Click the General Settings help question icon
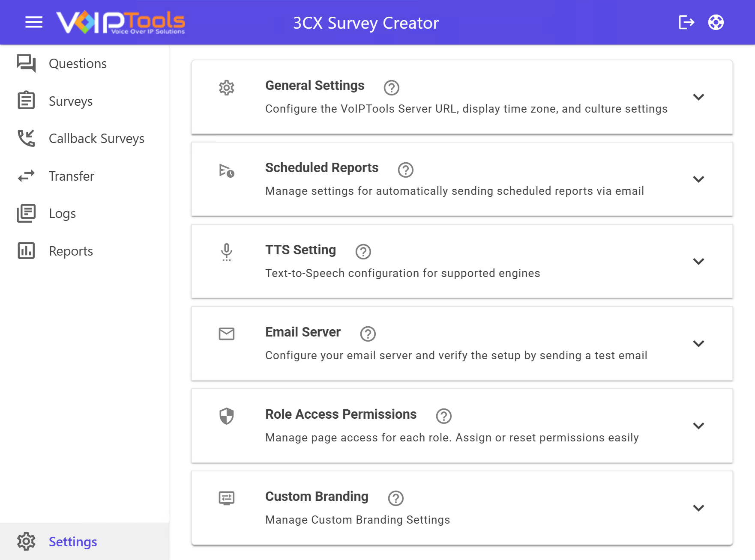Image resolution: width=755 pixels, height=560 pixels. [391, 87]
